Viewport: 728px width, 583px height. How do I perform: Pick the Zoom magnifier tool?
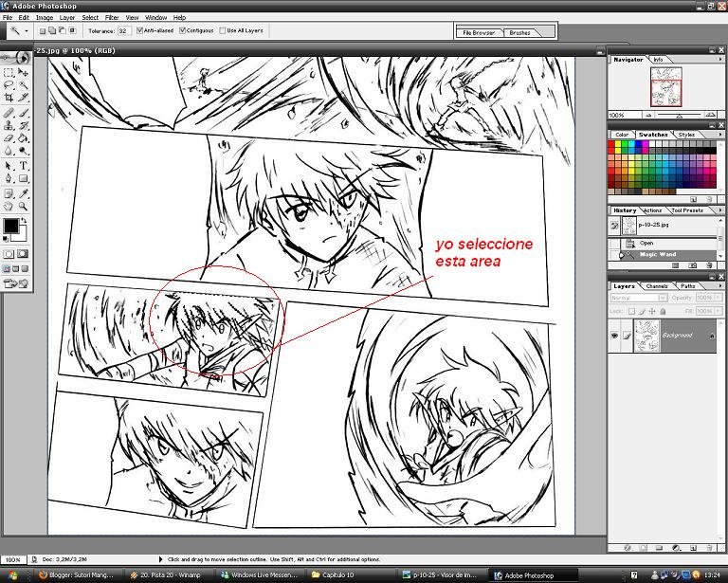point(23,206)
